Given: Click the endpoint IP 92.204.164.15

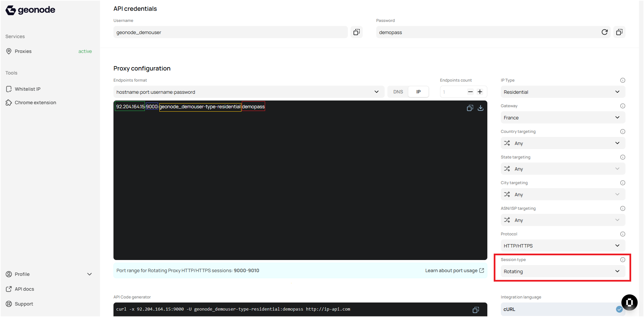Looking at the screenshot, I should 130,107.
